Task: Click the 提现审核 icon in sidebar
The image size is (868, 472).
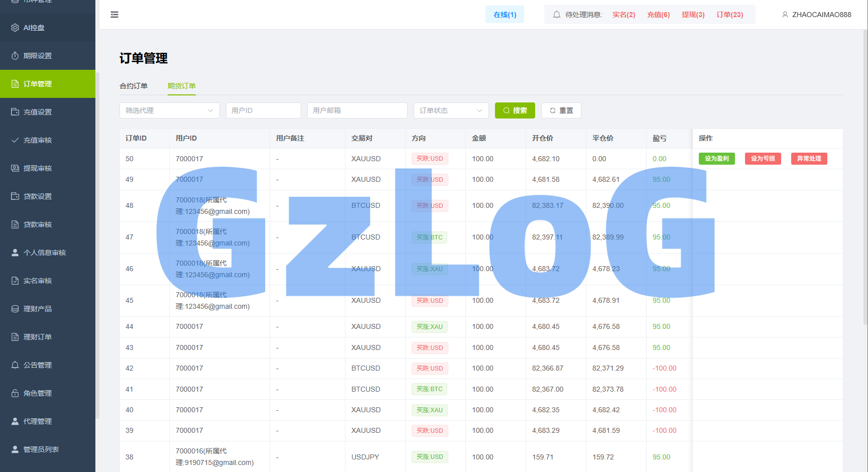Action: coord(15,168)
